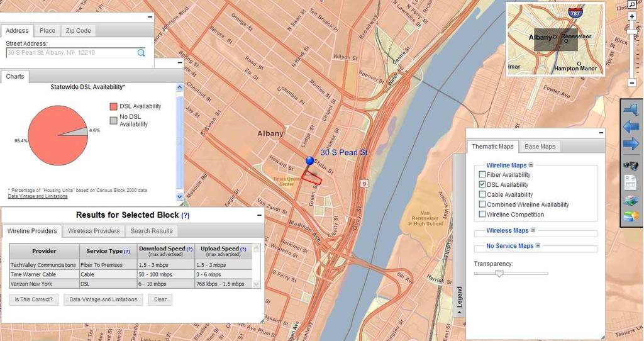
Task: Open help for Results for Selected Block
Action: [x=186, y=215]
